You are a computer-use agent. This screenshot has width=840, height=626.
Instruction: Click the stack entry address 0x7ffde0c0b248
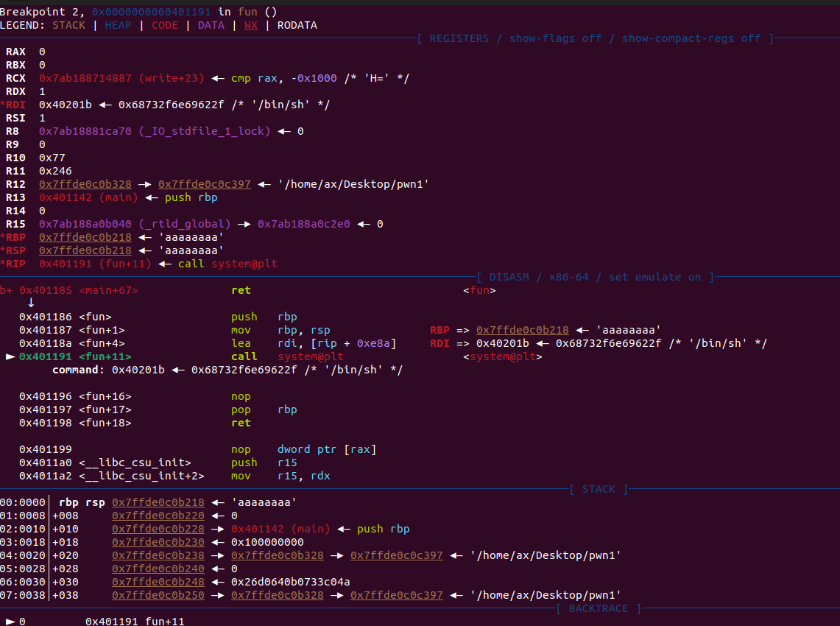(x=158, y=582)
